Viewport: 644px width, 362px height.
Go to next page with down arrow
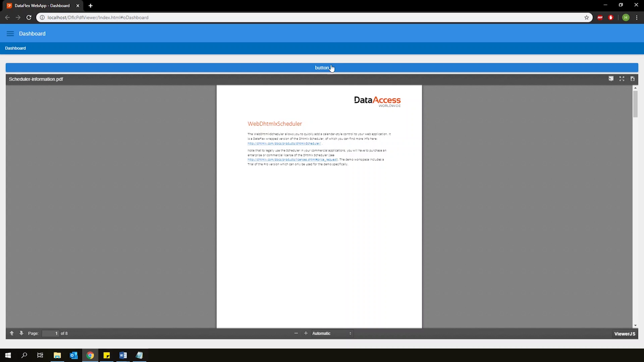21,333
